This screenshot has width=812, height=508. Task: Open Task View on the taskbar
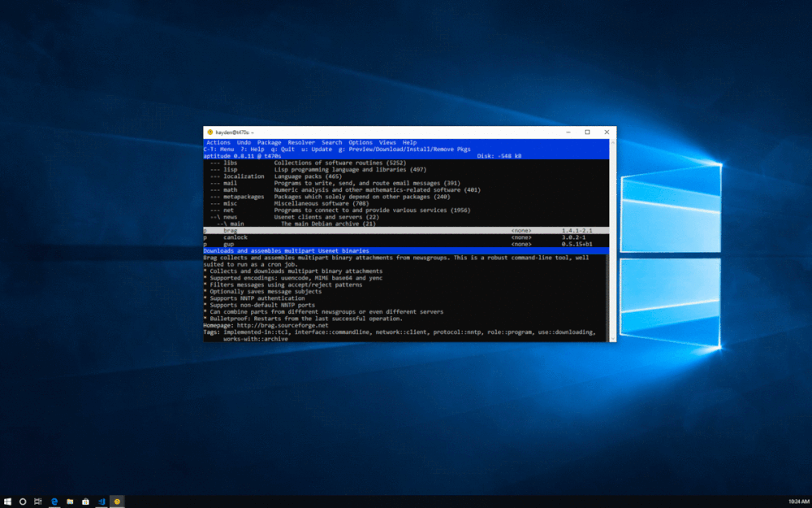point(38,501)
